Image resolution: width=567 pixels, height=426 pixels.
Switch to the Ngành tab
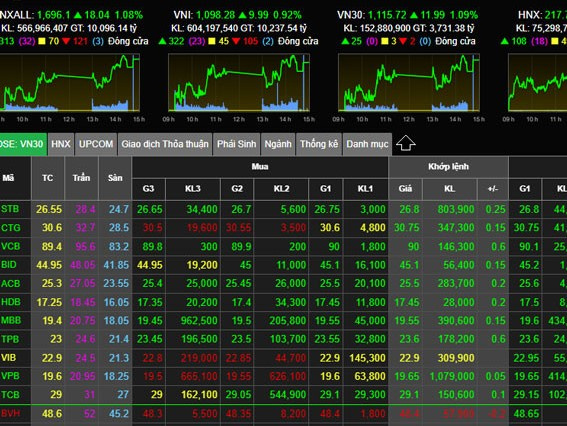[278, 144]
